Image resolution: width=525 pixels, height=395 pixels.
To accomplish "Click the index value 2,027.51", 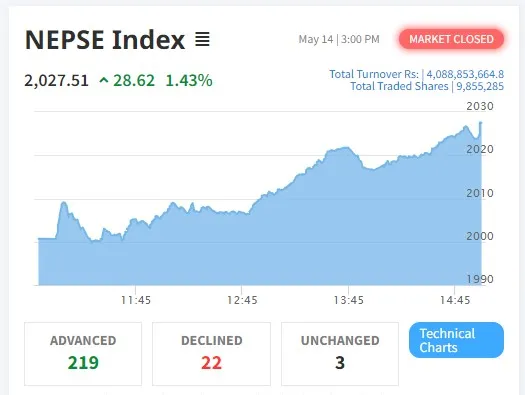I will [x=56, y=81].
